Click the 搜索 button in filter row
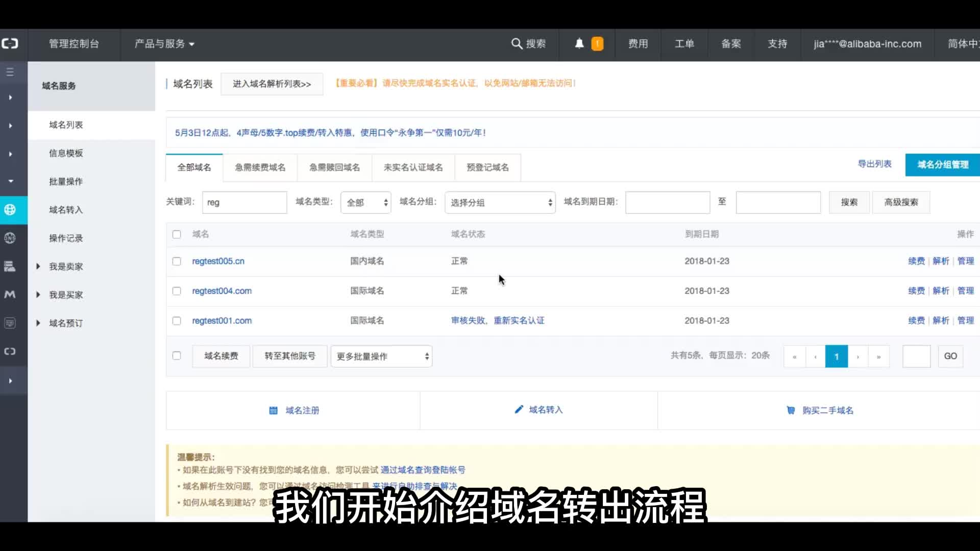Viewport: 980px width, 551px height. click(849, 203)
